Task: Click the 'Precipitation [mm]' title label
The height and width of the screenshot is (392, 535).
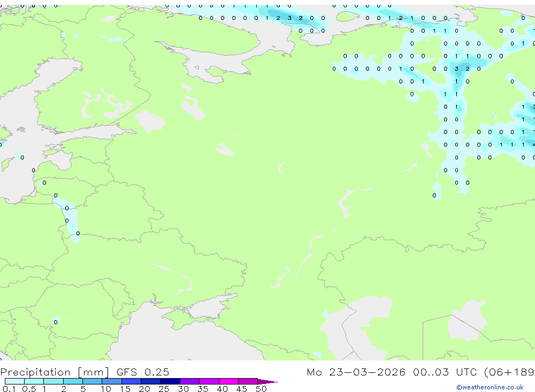Action: tap(55, 372)
